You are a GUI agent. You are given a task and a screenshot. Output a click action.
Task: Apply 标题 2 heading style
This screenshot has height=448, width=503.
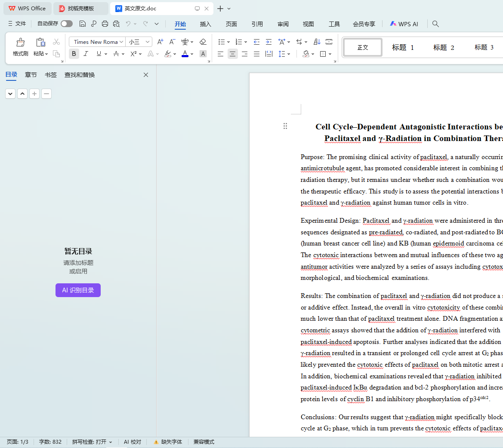point(444,47)
